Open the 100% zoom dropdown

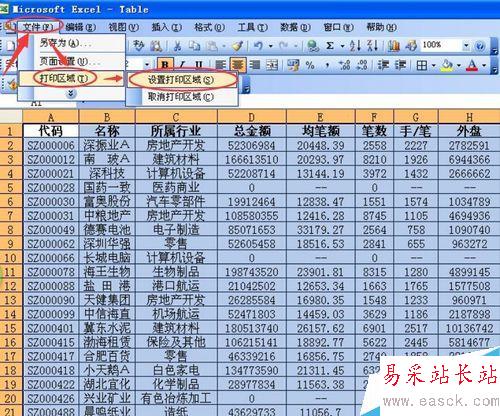[466, 45]
